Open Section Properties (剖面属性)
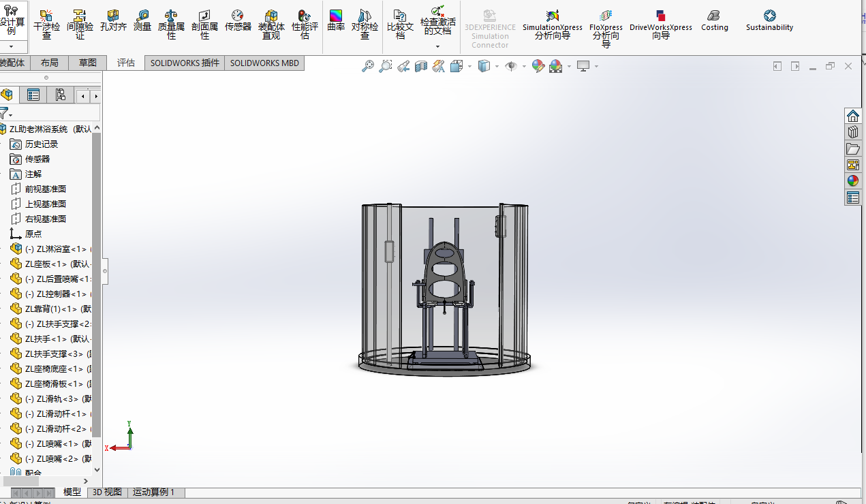866x504 pixels. tap(204, 25)
